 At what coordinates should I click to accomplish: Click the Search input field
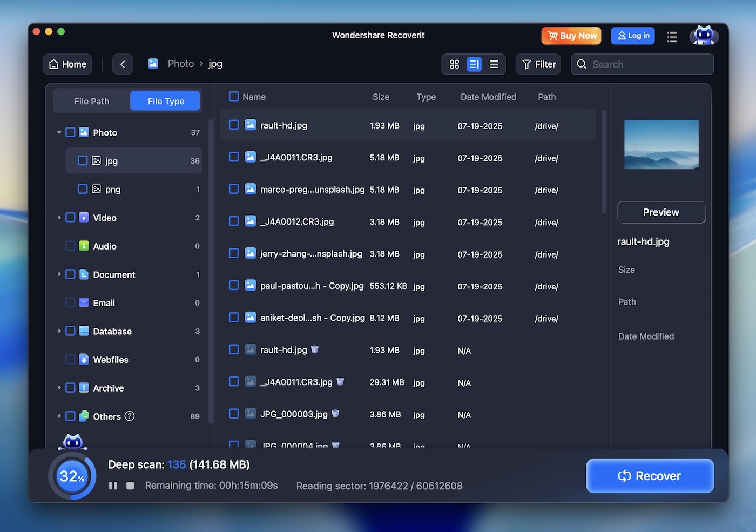coord(642,64)
